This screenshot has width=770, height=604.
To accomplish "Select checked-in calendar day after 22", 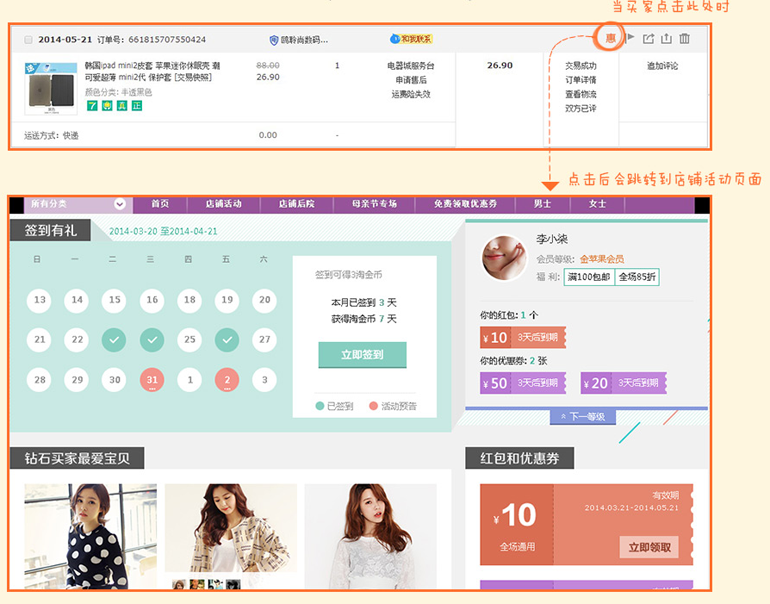I will [x=114, y=340].
